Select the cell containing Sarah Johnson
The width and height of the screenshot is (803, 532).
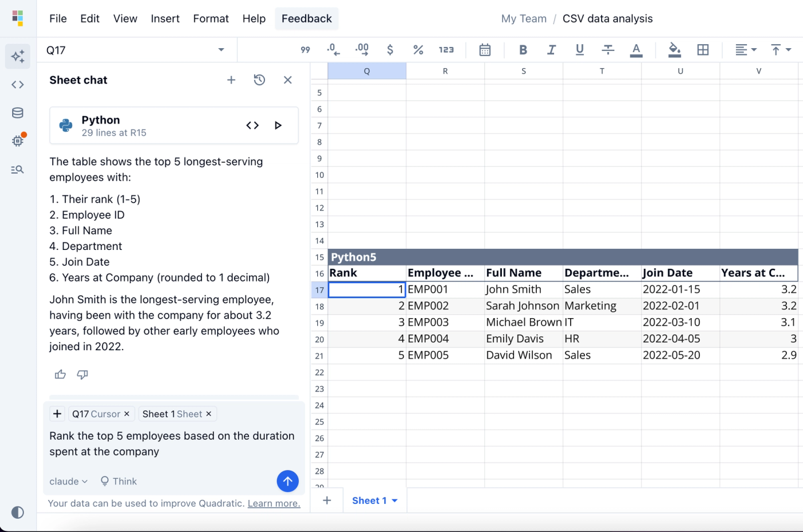click(x=524, y=306)
